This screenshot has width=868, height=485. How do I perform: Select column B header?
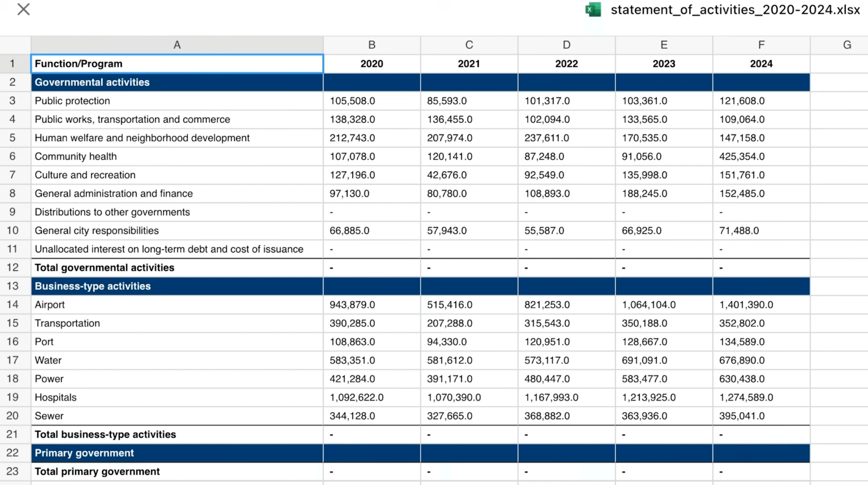coord(372,45)
